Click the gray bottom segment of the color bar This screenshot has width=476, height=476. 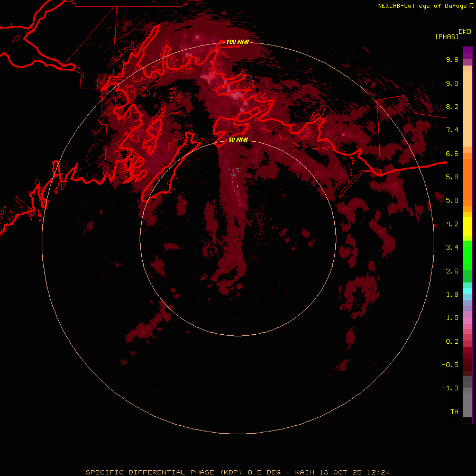467,405
